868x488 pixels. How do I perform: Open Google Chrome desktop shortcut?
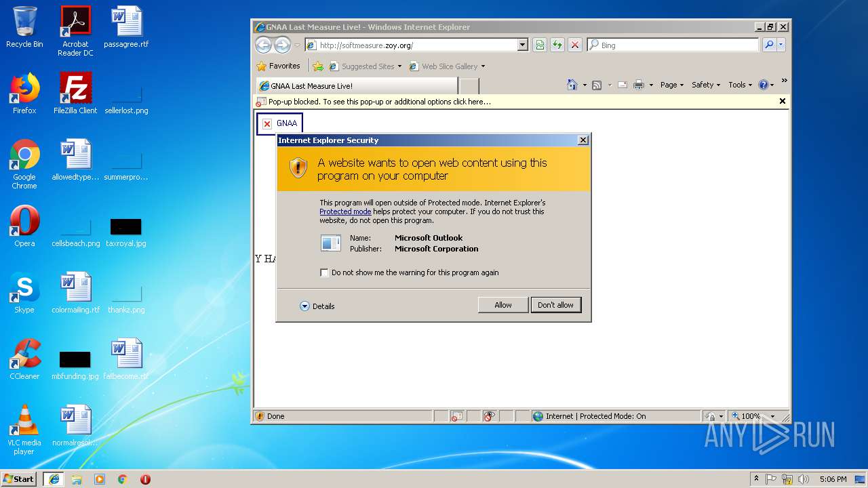tap(24, 165)
